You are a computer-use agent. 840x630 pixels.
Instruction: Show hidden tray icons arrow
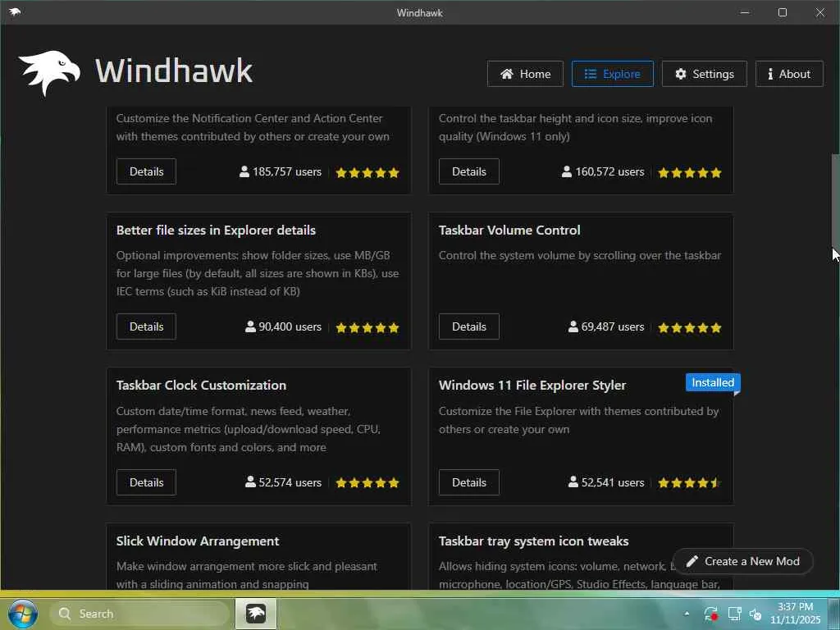pyautogui.click(x=687, y=614)
